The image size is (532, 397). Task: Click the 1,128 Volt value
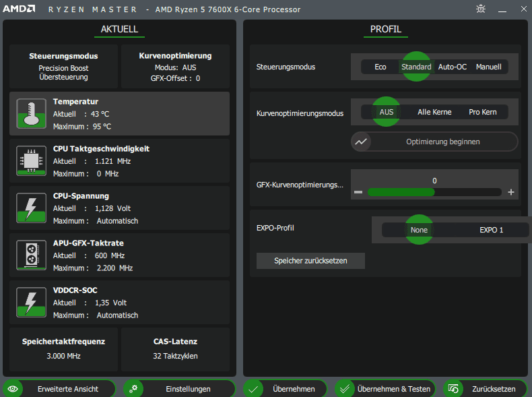pos(112,208)
